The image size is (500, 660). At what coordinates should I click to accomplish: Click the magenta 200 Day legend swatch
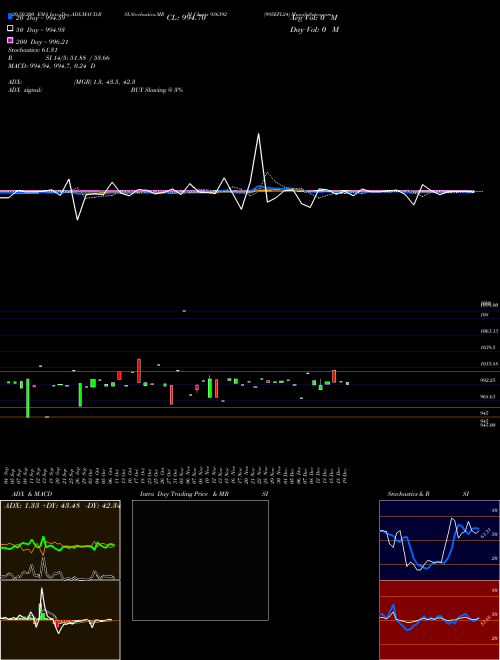click(x=10, y=40)
